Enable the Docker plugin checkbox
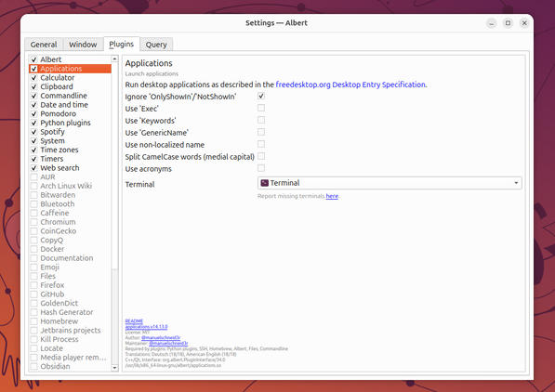 point(34,249)
